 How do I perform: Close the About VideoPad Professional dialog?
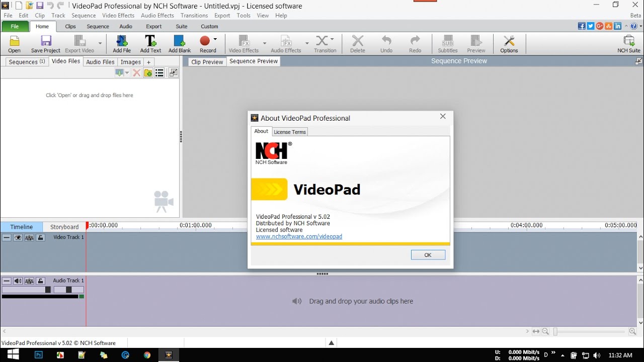tap(443, 116)
